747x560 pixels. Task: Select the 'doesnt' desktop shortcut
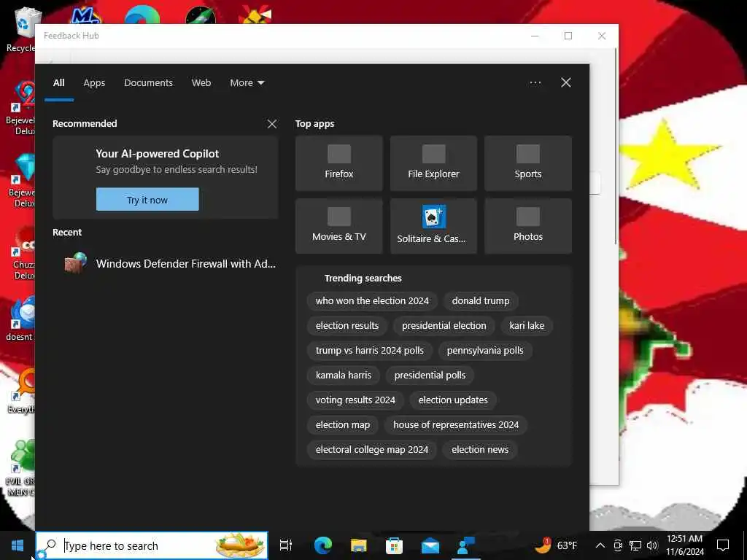[20, 319]
